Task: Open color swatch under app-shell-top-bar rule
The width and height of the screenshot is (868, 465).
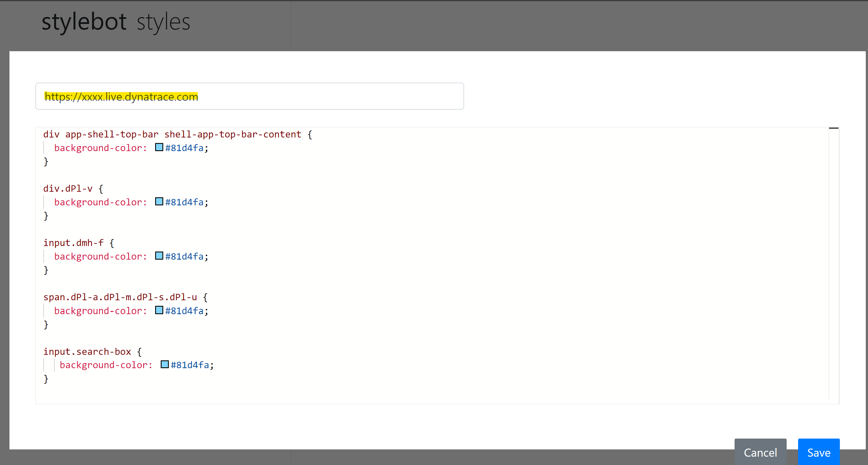Action: (x=159, y=147)
